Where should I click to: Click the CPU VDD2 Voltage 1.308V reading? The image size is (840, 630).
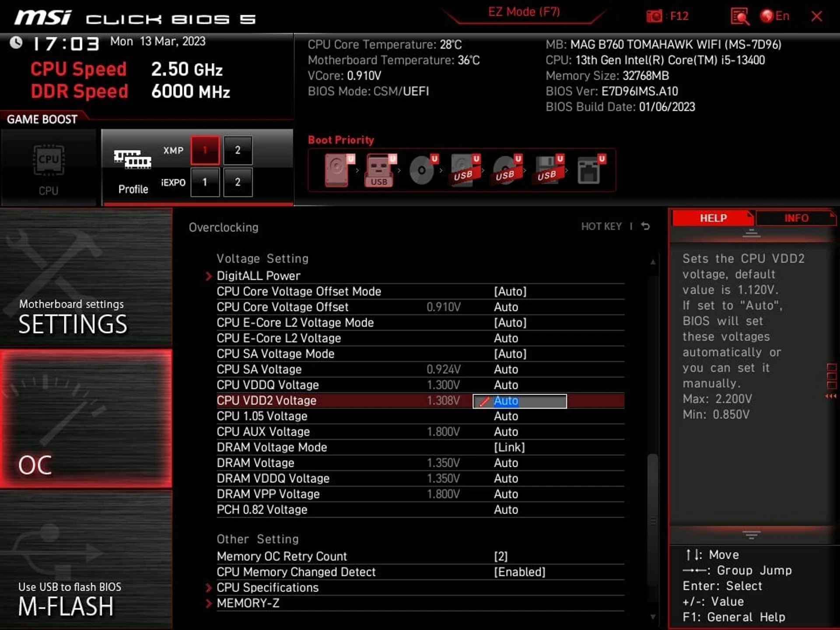[x=443, y=401]
